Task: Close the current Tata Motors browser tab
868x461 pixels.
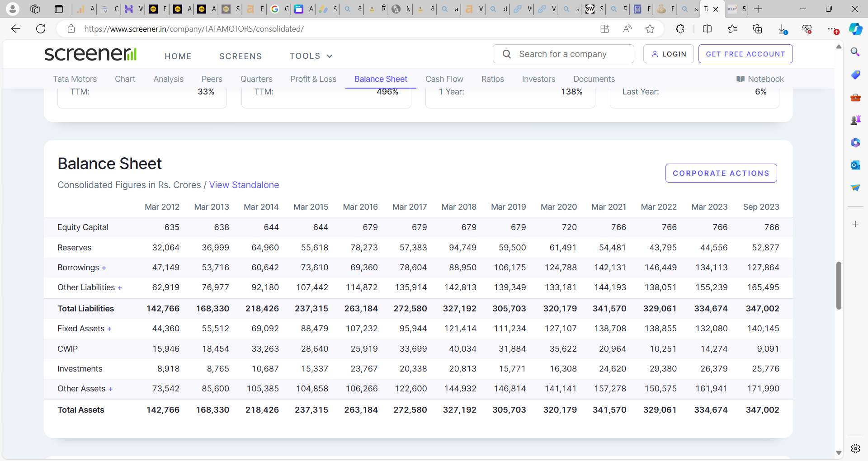Action: [716, 9]
